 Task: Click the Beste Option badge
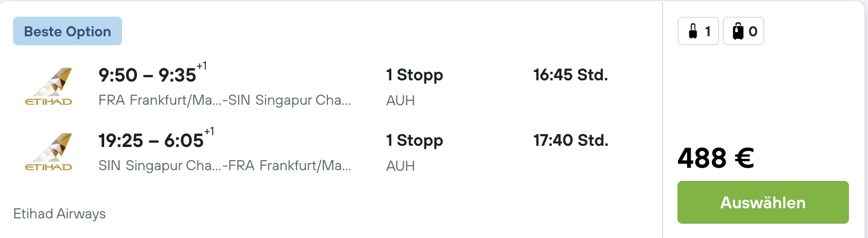click(x=67, y=32)
